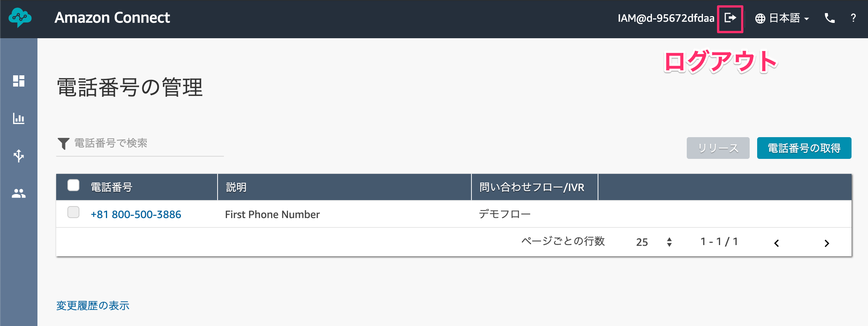Open the rows-per-page 25 selector
The height and width of the screenshot is (326, 868).
(654, 242)
